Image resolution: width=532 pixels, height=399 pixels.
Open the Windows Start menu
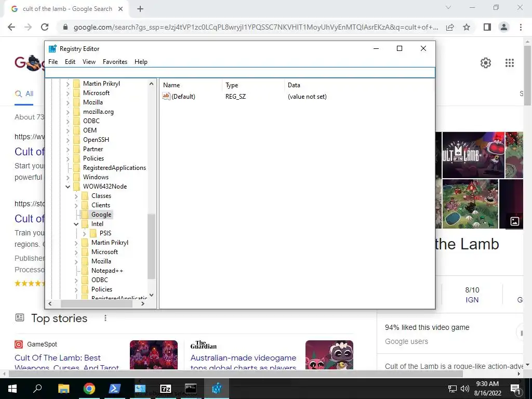pos(12,389)
